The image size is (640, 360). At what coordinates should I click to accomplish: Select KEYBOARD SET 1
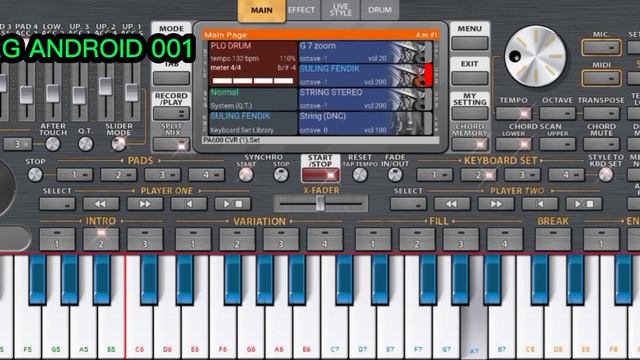point(434,175)
